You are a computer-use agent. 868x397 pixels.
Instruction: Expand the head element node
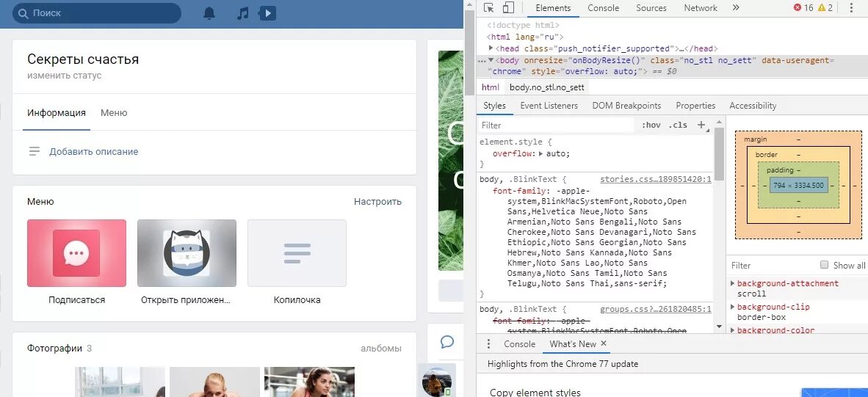click(x=491, y=48)
